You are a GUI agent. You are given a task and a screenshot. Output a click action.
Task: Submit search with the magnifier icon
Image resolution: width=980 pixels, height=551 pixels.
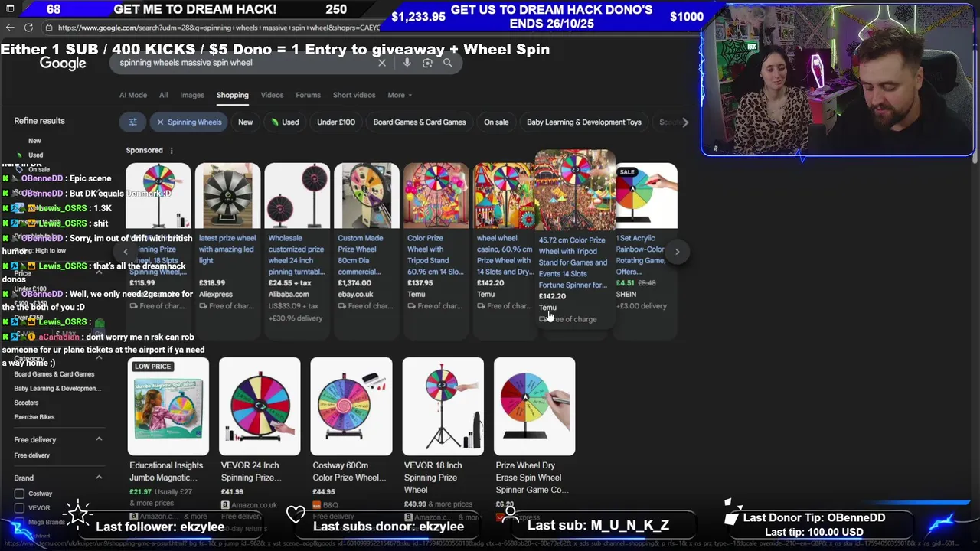pos(448,63)
